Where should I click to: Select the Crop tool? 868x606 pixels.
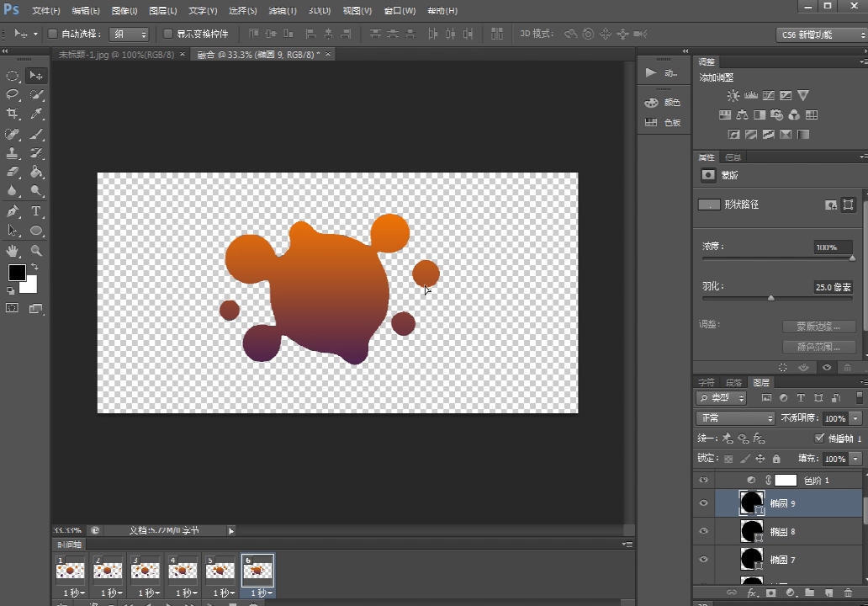pyautogui.click(x=13, y=114)
